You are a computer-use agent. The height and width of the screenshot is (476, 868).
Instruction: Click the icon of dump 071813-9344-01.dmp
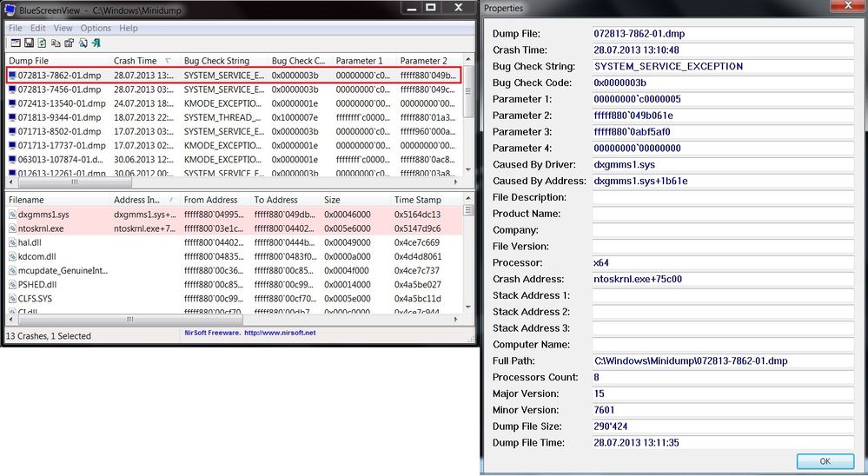(12, 117)
